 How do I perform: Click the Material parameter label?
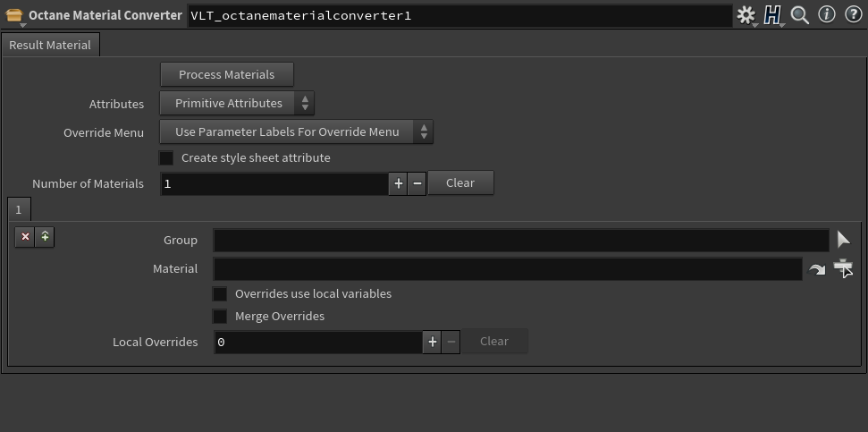(175, 269)
